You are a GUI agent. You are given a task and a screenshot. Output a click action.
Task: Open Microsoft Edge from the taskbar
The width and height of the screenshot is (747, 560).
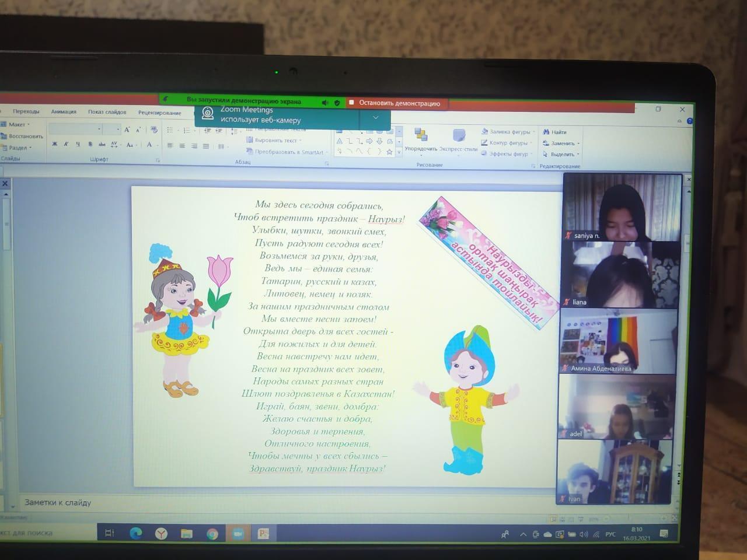[135, 533]
